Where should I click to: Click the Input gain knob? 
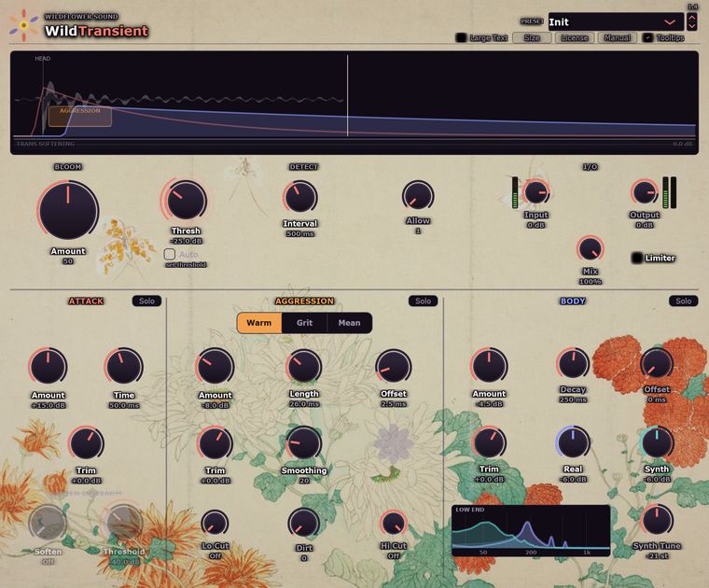(x=536, y=192)
